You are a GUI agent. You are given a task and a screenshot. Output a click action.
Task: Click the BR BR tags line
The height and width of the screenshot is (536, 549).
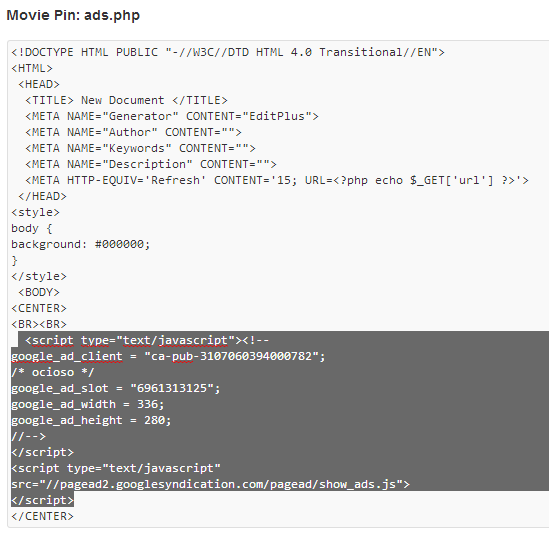coord(39,325)
